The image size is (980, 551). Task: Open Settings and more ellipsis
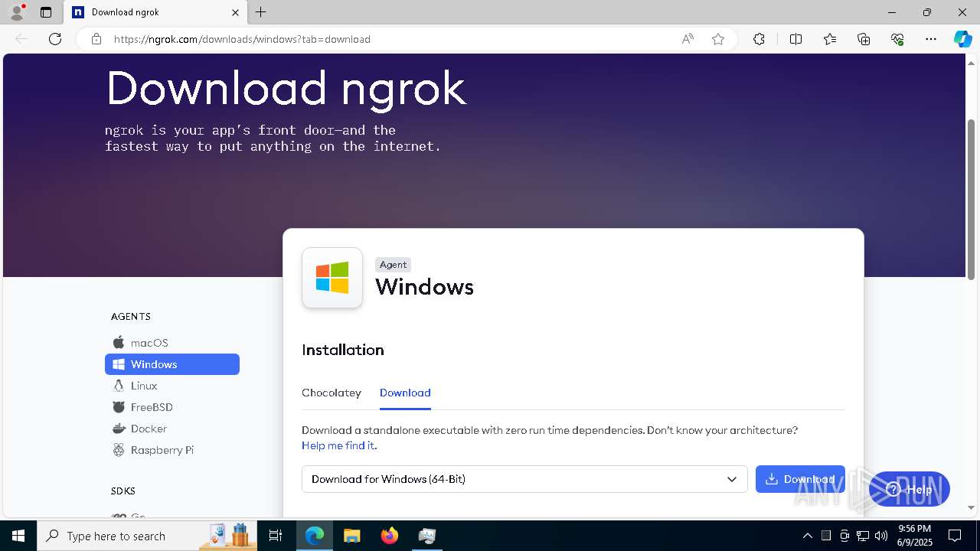pos(931,39)
